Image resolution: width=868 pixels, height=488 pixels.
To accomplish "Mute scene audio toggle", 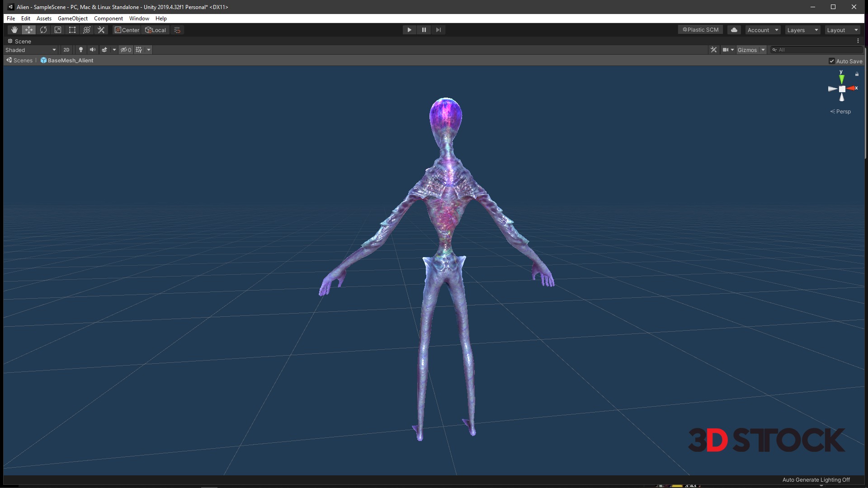I will click(x=93, y=50).
